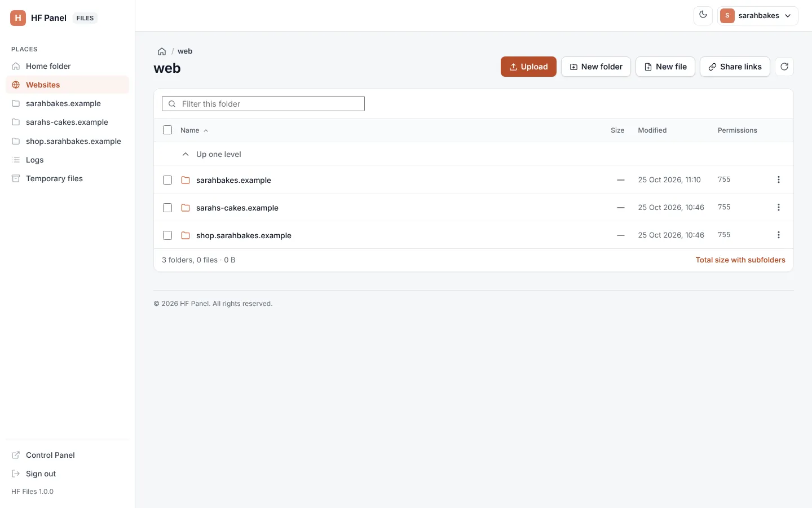812x508 pixels.
Task: Click the Modified column header
Action: tap(652, 130)
